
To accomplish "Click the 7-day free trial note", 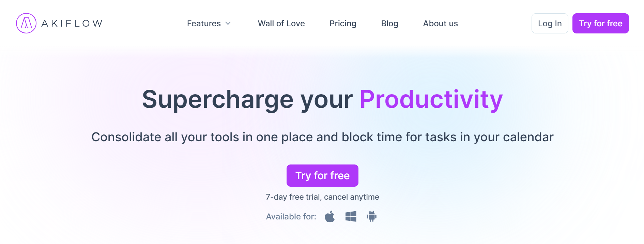I will (322, 197).
